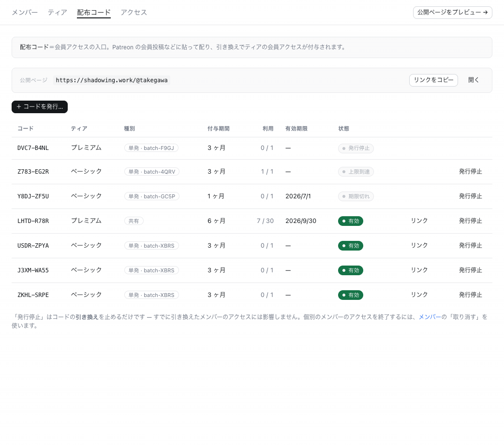Click リンク for code ZKHL-SRPE
The height and width of the screenshot is (445, 504).
point(419,295)
